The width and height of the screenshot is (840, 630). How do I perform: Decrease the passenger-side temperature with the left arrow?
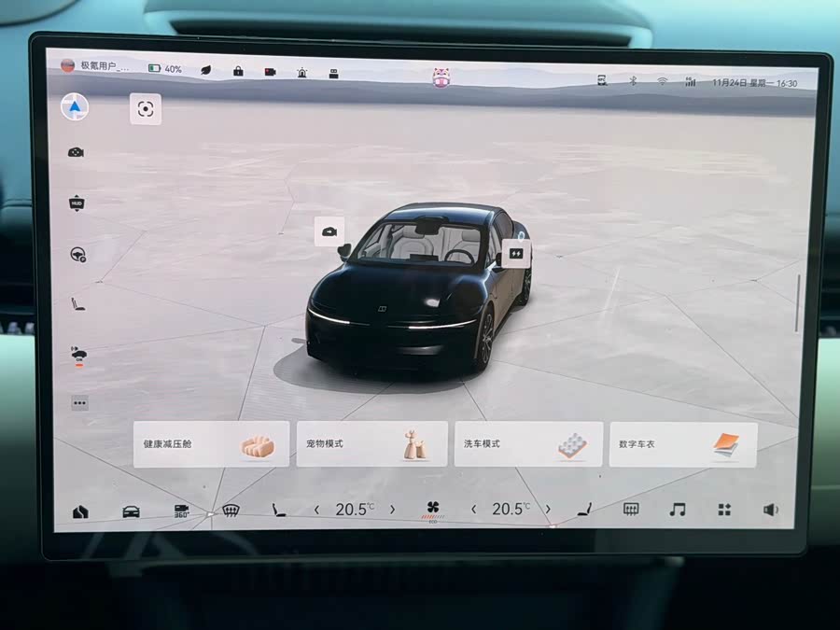[474, 510]
